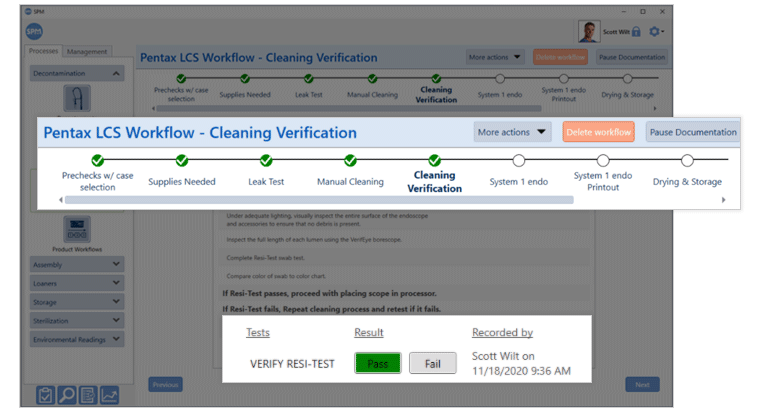Viewport: 761px width, 414px height.
Task: Select the endoscope icon under Decontamination
Action: [77, 98]
